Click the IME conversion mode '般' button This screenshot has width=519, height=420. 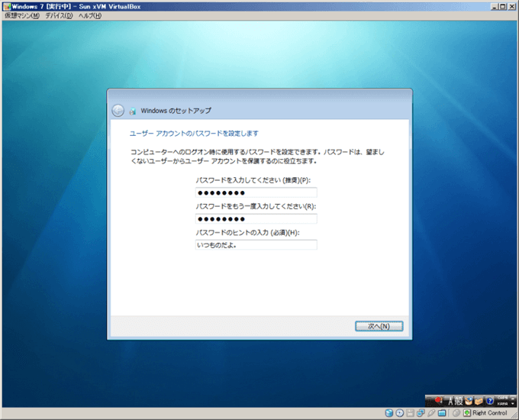click(459, 400)
